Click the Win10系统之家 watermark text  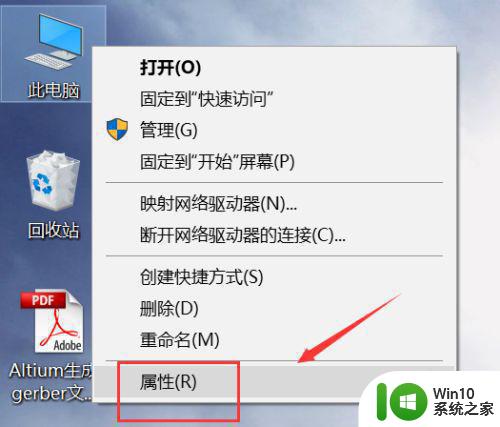[x=463, y=402]
